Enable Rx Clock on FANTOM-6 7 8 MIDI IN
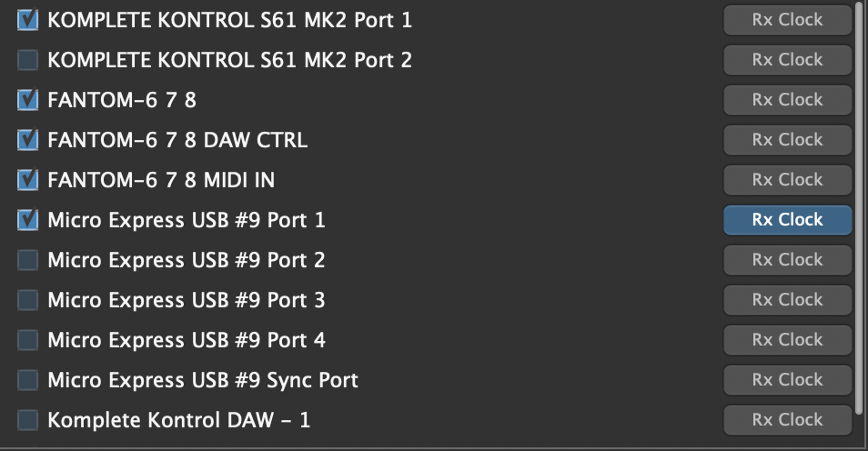This screenshot has width=868, height=451. coord(787,180)
